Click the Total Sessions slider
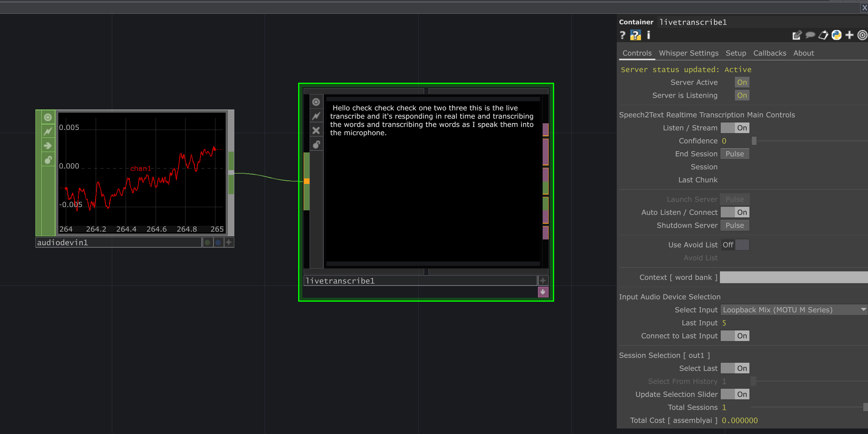This screenshot has width=868, height=434. click(x=809, y=407)
